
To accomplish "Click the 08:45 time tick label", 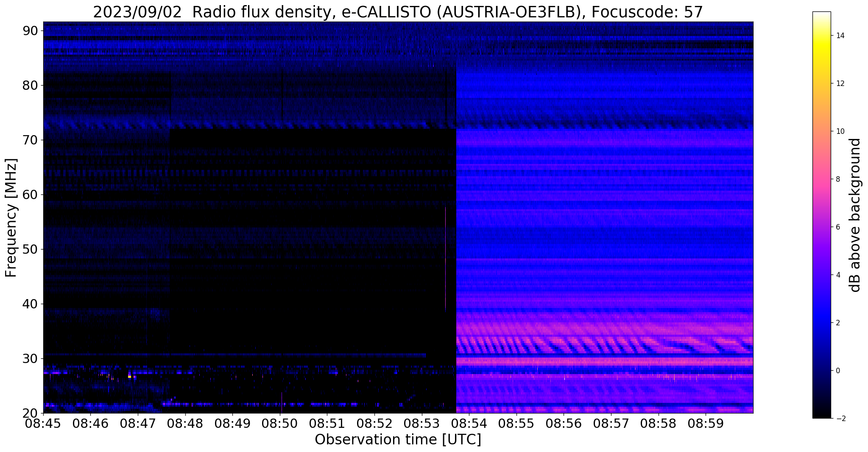I will point(43,423).
